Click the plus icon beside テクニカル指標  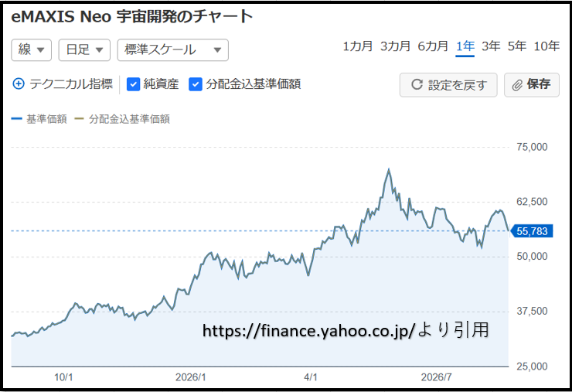point(19,84)
